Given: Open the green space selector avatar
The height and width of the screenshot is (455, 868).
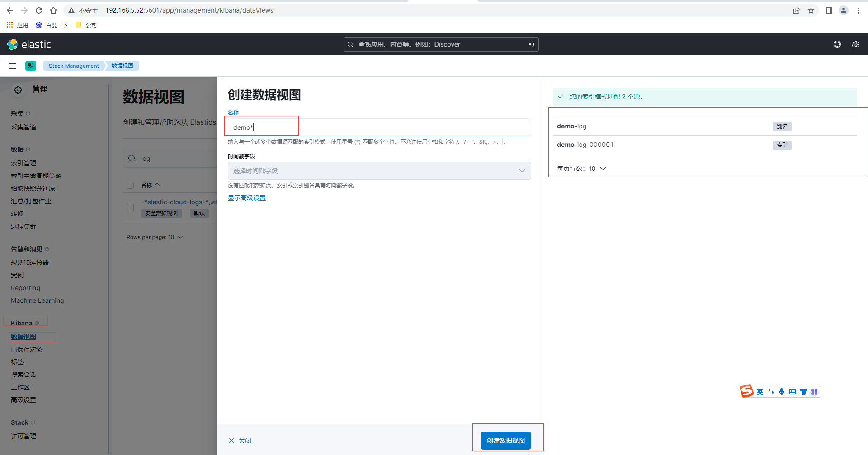Looking at the screenshot, I should click(x=31, y=66).
